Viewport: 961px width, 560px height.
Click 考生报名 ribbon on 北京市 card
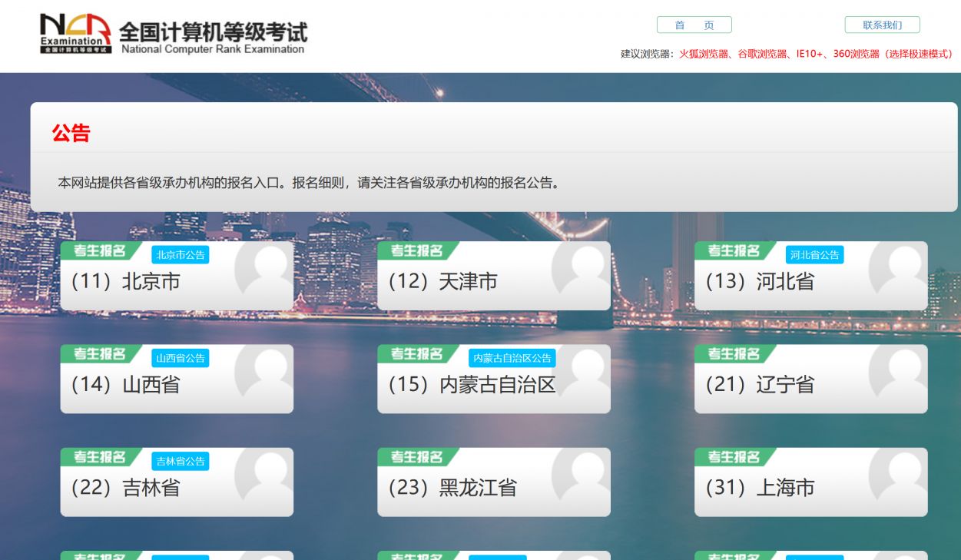100,250
